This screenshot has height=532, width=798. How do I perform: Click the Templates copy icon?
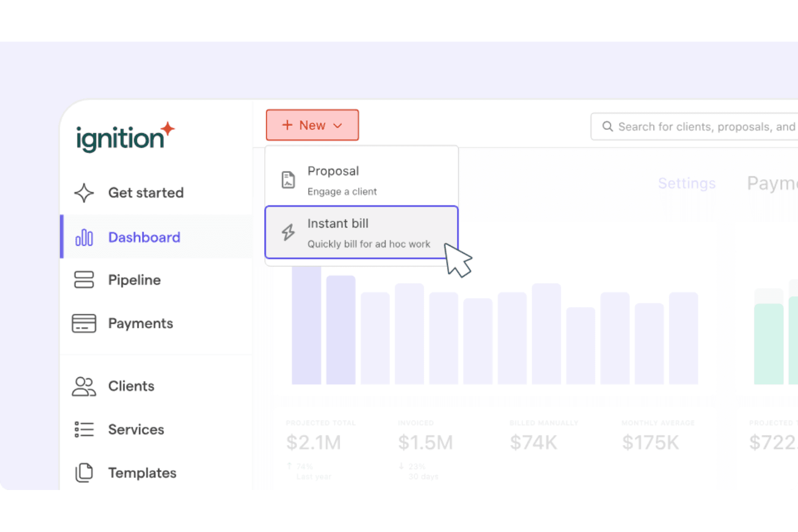[84, 473]
